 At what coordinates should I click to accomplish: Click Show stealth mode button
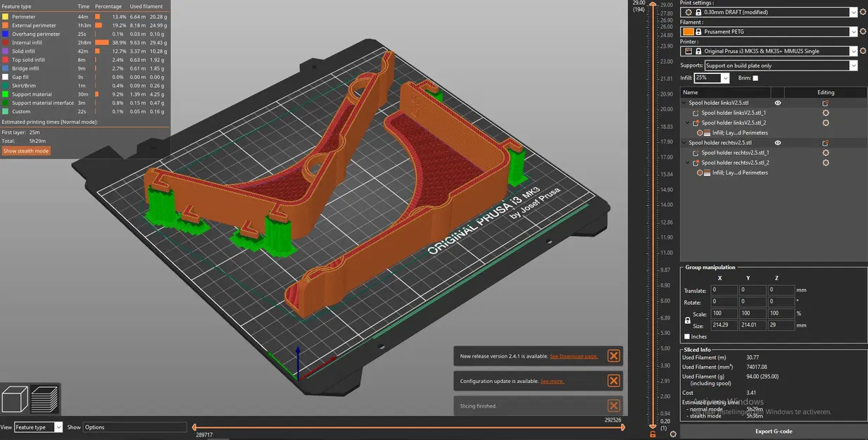coord(26,151)
